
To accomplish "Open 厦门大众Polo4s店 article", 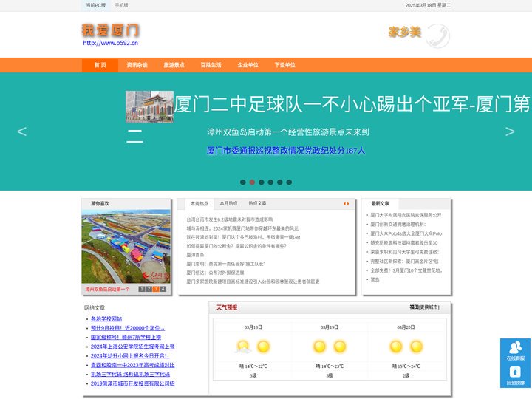I will [406, 233].
